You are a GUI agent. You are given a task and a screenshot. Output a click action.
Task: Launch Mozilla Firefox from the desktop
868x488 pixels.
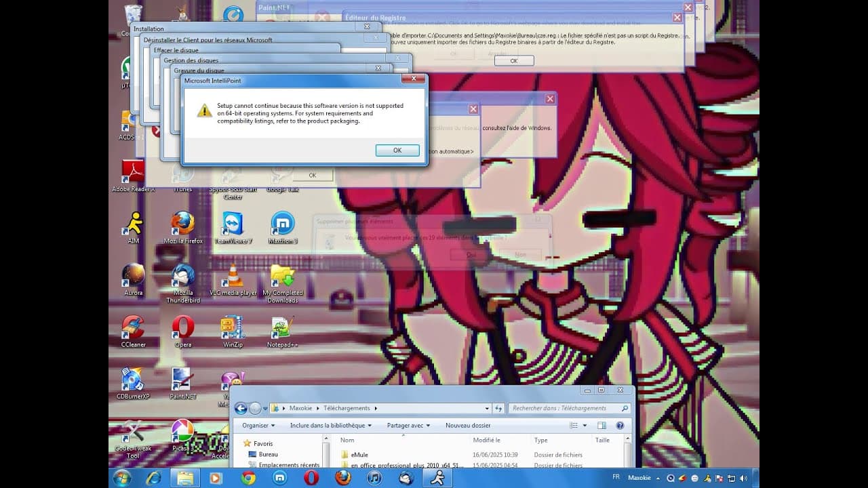pos(183,228)
